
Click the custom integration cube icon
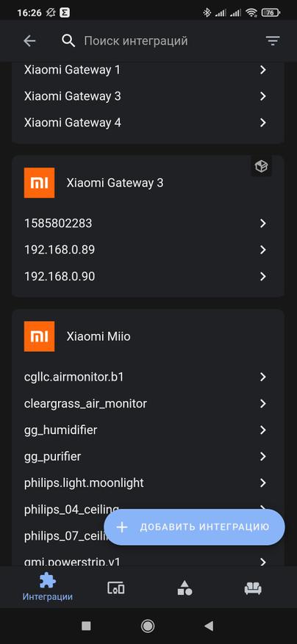(x=261, y=167)
